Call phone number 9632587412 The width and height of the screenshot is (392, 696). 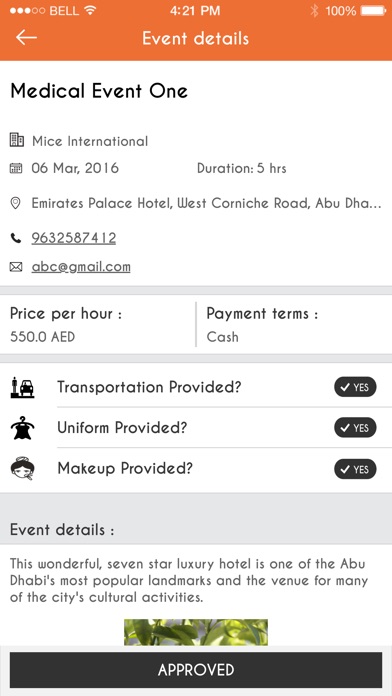coord(74,238)
